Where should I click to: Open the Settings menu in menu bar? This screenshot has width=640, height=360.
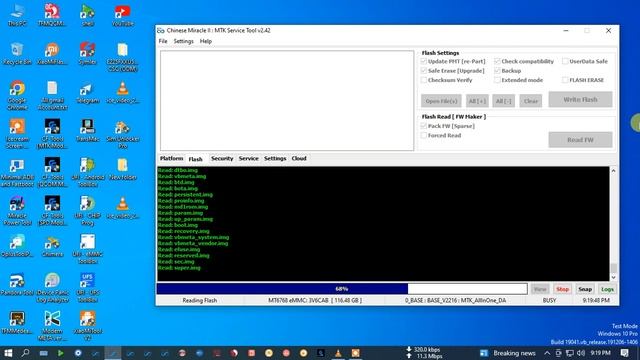(x=183, y=41)
